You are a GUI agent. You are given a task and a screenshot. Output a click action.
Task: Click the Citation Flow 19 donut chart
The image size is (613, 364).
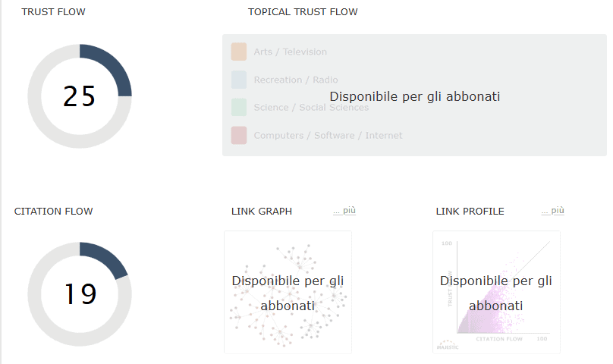[x=80, y=294]
